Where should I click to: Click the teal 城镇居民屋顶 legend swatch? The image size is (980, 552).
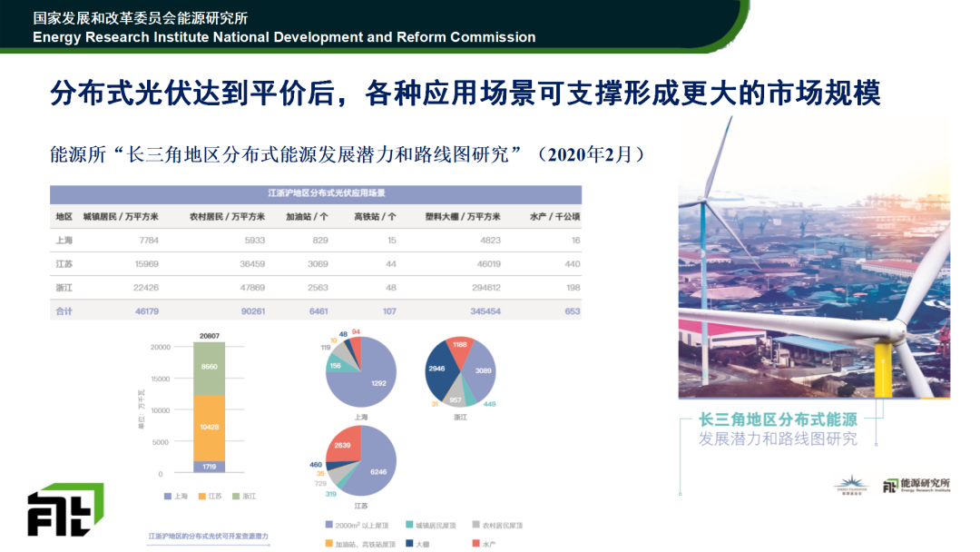(x=408, y=525)
